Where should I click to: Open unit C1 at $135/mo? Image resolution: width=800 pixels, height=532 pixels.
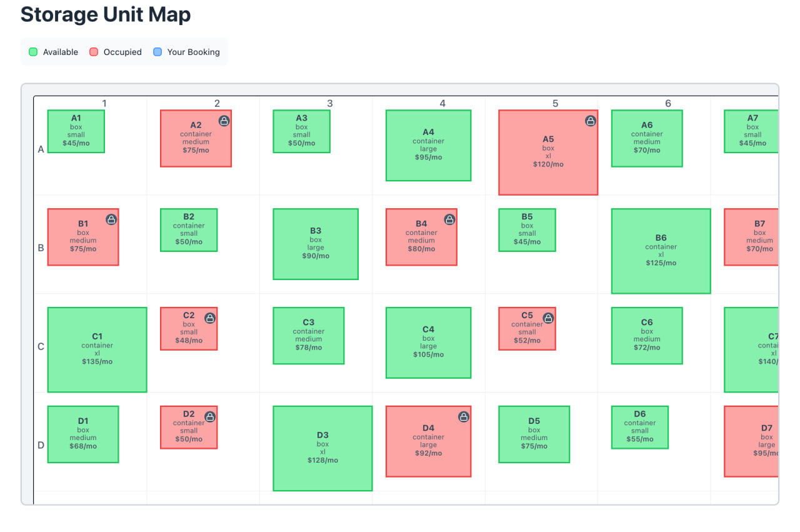(x=97, y=349)
